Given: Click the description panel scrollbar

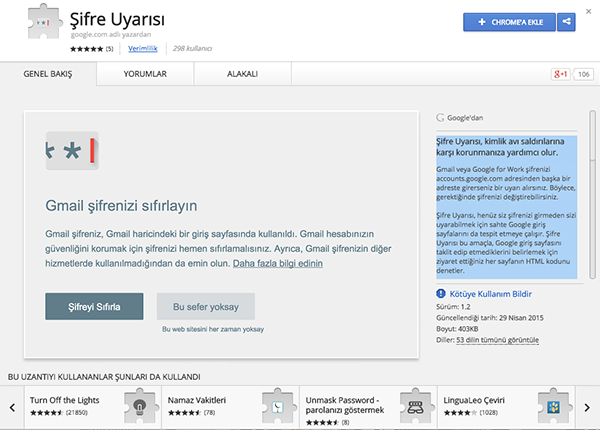Looking at the screenshot, I should [x=592, y=194].
